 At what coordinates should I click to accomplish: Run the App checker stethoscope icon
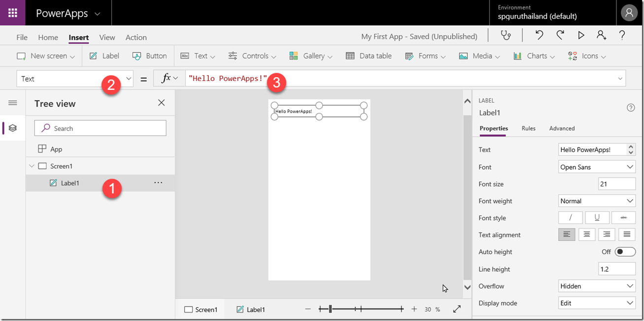pos(506,36)
